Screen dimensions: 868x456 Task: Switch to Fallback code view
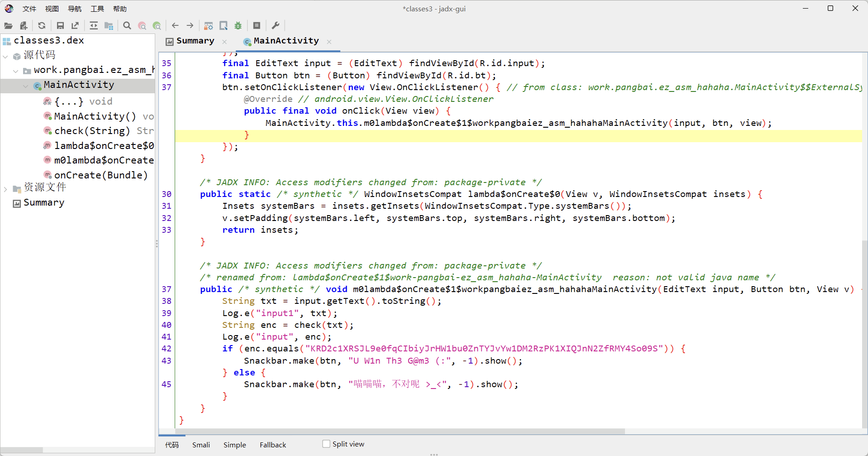[272, 445]
